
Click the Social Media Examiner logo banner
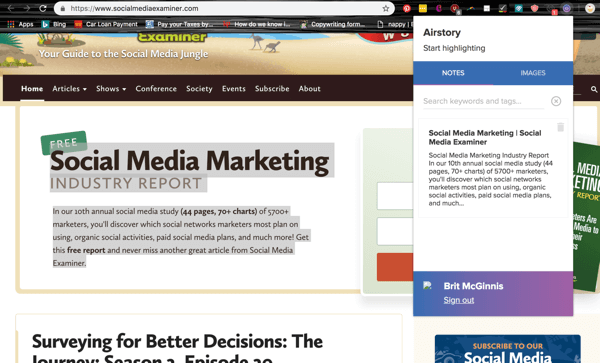(172, 37)
